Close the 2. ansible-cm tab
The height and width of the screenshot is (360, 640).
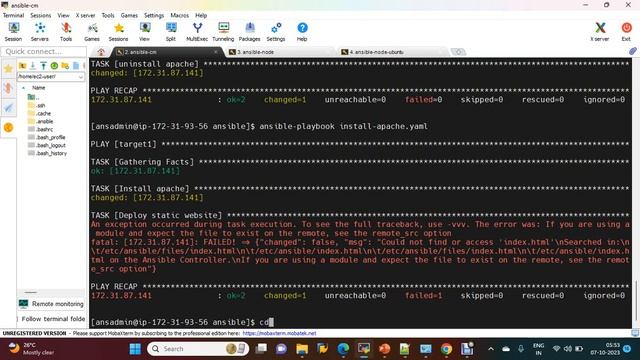(x=216, y=52)
